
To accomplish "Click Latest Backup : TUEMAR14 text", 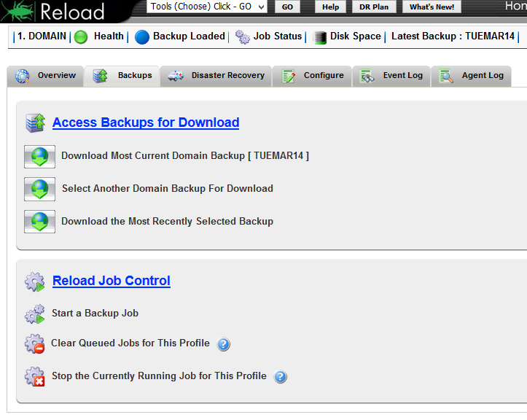I will (x=453, y=36).
